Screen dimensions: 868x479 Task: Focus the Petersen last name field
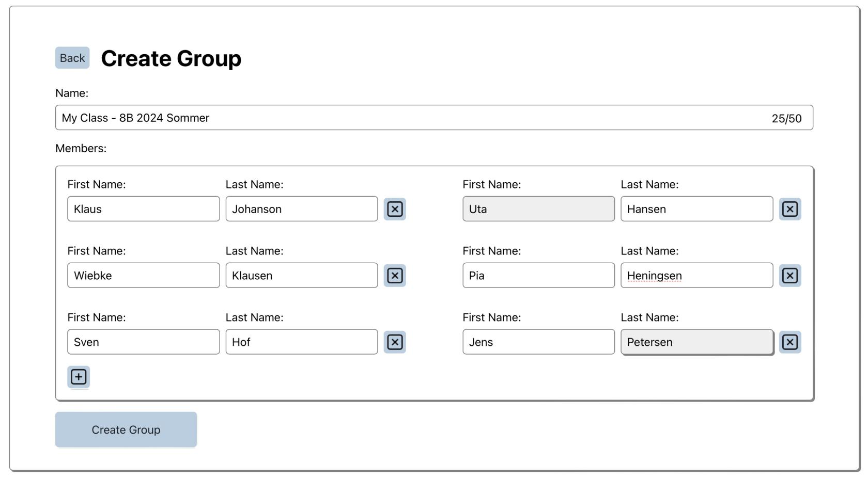[696, 342]
